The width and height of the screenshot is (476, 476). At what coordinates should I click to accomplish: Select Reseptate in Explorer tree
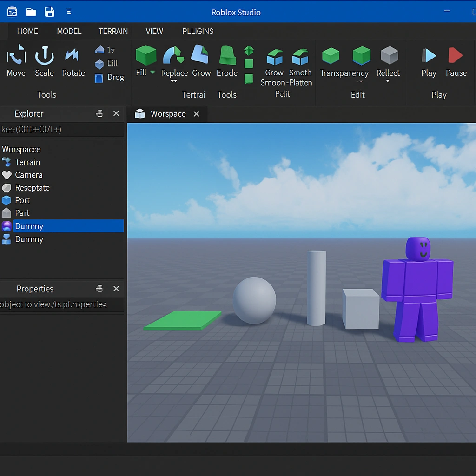pyautogui.click(x=32, y=188)
